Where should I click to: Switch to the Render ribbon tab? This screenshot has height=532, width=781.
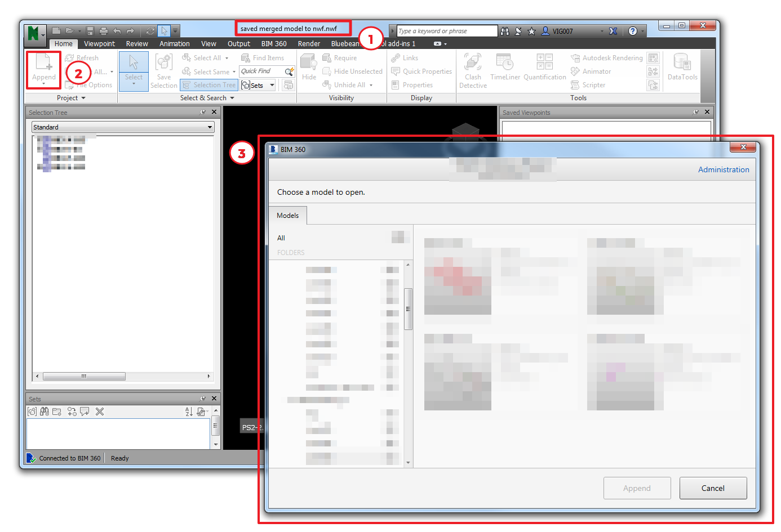(x=309, y=44)
